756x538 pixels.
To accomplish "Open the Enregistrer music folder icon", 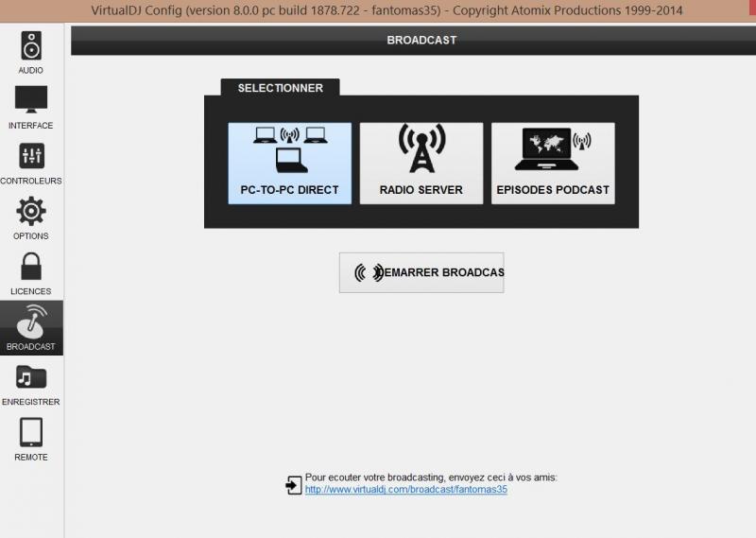I will 31,377.
